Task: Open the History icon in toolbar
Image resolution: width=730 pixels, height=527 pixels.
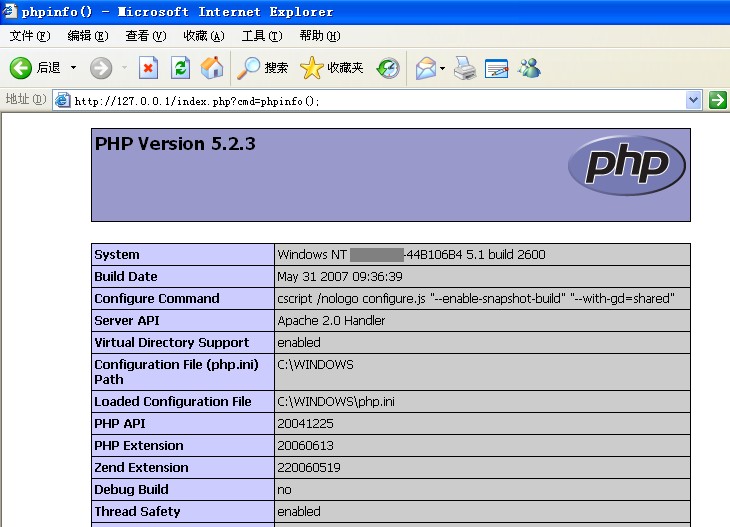Action: pyautogui.click(x=388, y=68)
